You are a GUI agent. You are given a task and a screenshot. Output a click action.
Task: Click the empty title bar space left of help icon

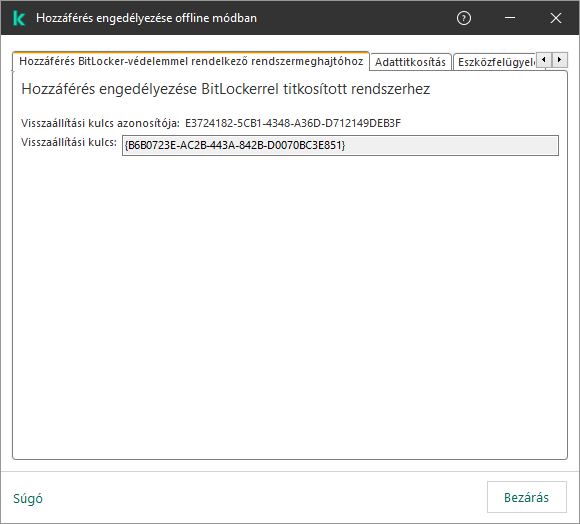click(355, 18)
